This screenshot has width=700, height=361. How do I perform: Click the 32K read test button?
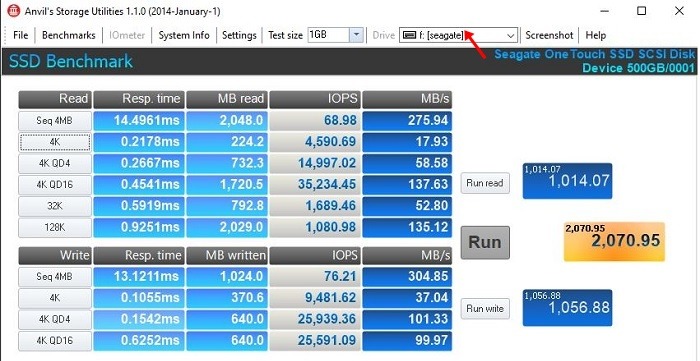coord(55,206)
